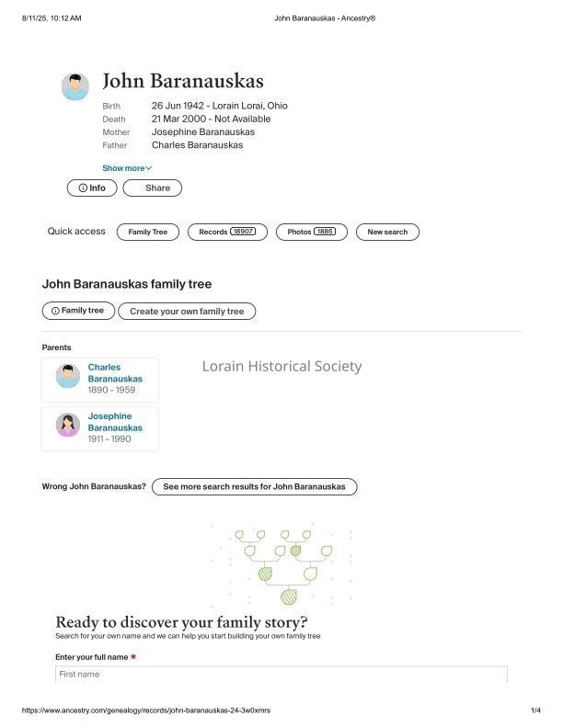Click the First name input field
563x728 pixels.
pyautogui.click(x=281, y=675)
